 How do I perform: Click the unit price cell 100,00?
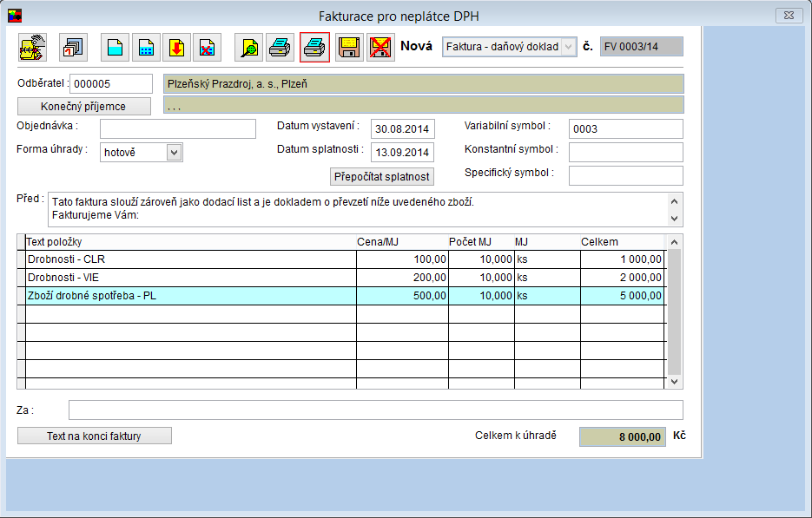coord(402,259)
